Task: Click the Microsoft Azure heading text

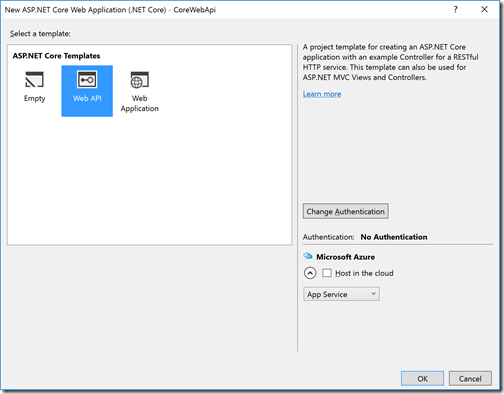Action: coord(345,257)
